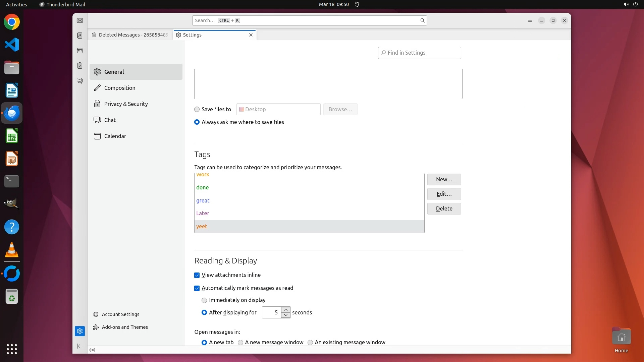Delete the selected yeet tag

tap(444, 208)
